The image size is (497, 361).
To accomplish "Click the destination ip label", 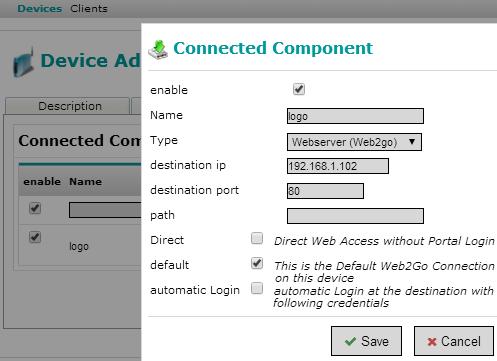I will point(188,165).
